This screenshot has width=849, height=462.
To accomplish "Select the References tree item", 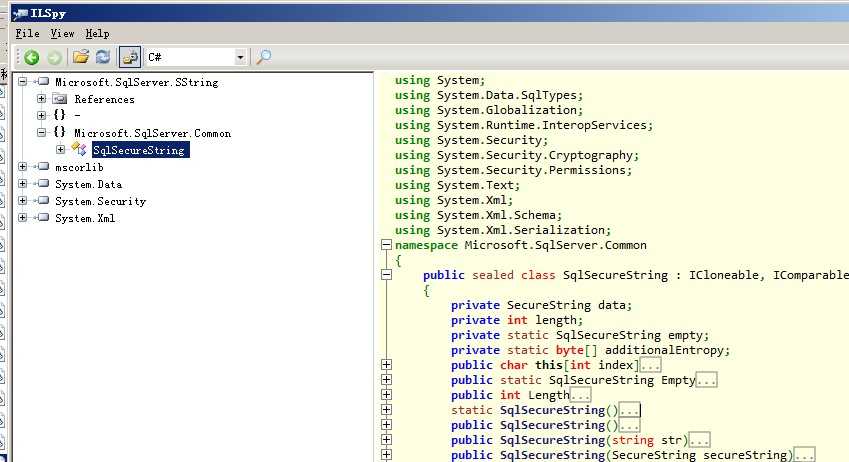I will [105, 99].
